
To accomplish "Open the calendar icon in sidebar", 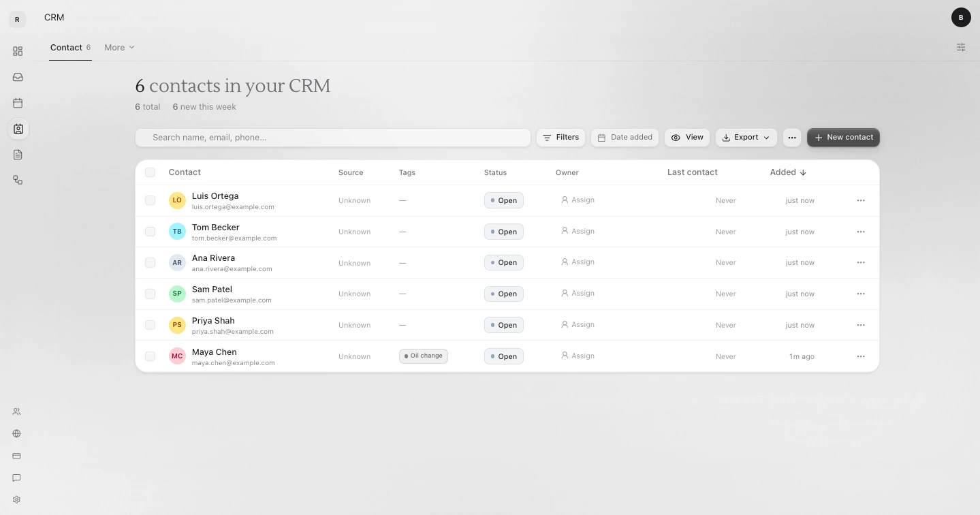I will (x=18, y=103).
